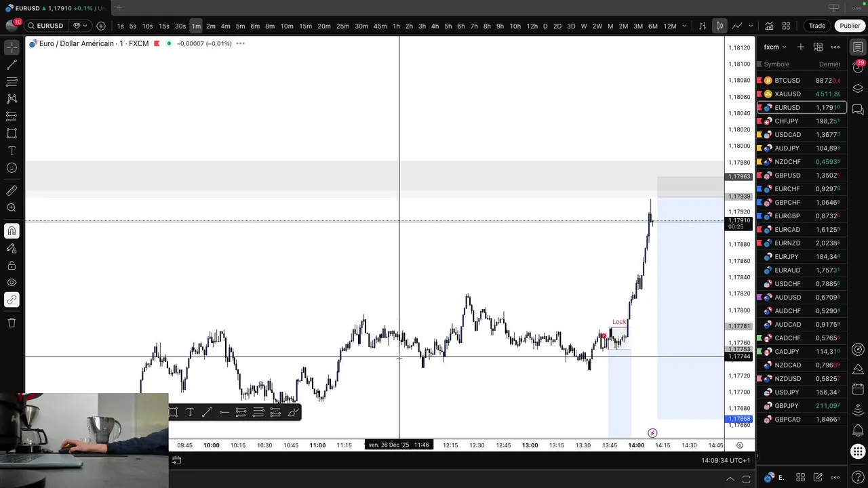Sort watchlist by Symbole column

[x=776, y=64]
